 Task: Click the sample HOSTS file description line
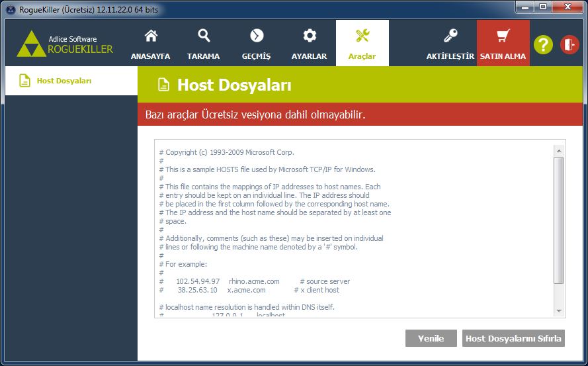[x=267, y=169]
